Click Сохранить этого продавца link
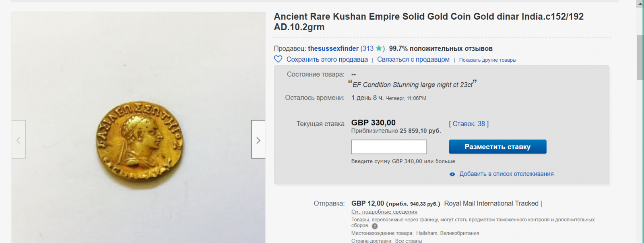The image size is (644, 243). tap(327, 59)
